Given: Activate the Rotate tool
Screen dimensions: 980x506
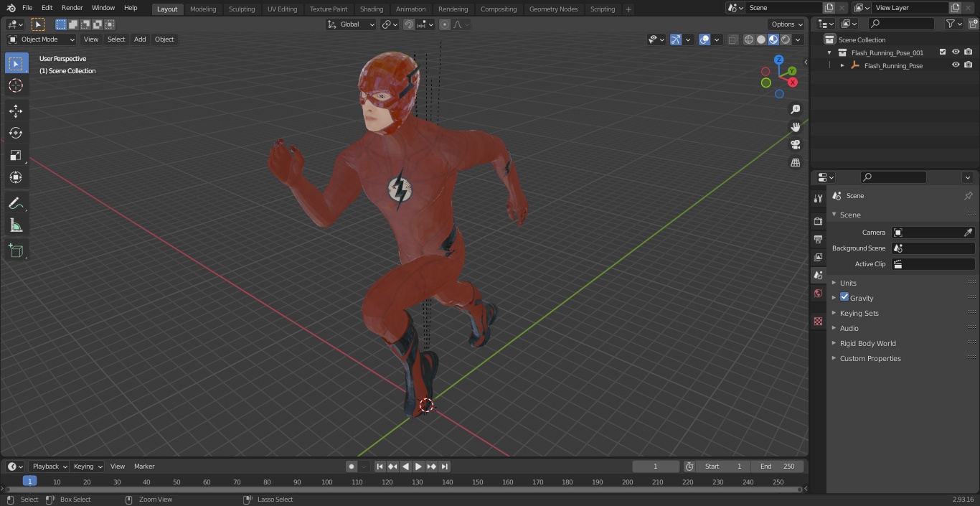Looking at the screenshot, I should coord(16,133).
